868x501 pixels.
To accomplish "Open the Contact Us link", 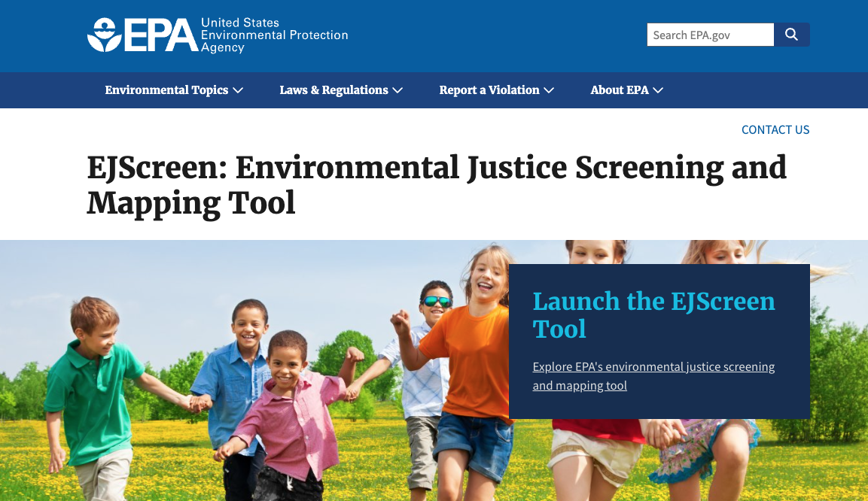I will pyautogui.click(x=775, y=130).
